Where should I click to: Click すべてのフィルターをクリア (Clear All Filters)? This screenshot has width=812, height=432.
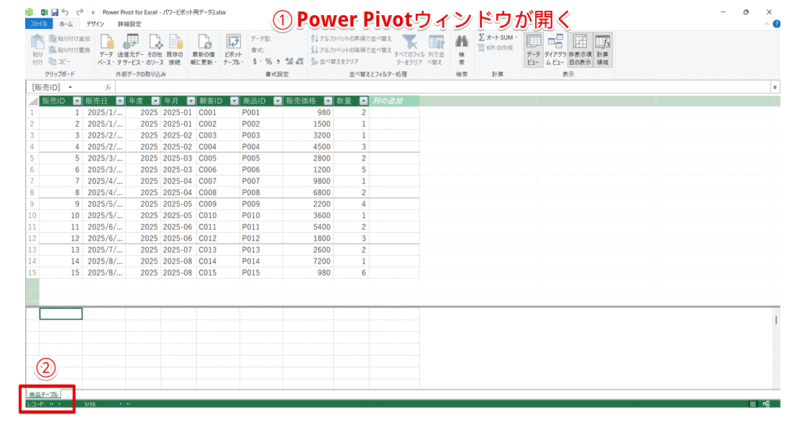(x=410, y=50)
